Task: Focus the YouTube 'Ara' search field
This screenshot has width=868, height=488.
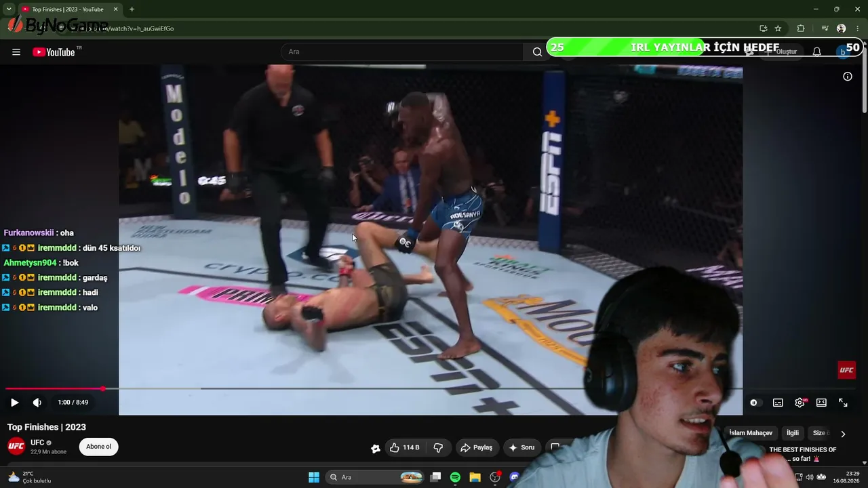Action: point(402,52)
